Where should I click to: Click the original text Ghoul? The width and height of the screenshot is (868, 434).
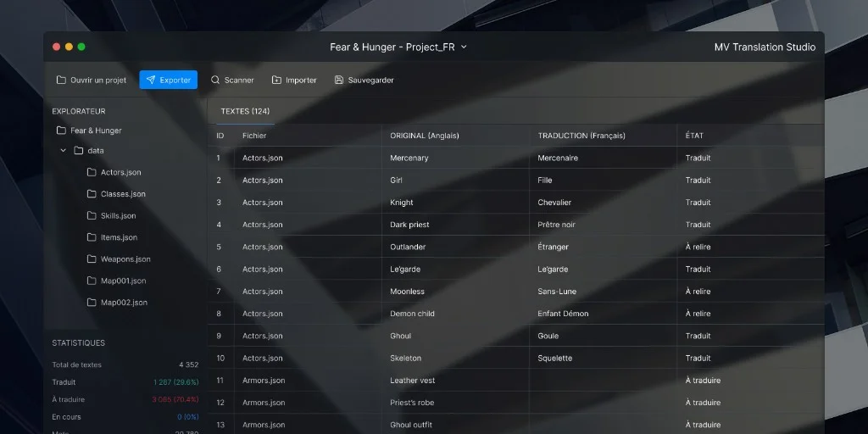point(400,336)
